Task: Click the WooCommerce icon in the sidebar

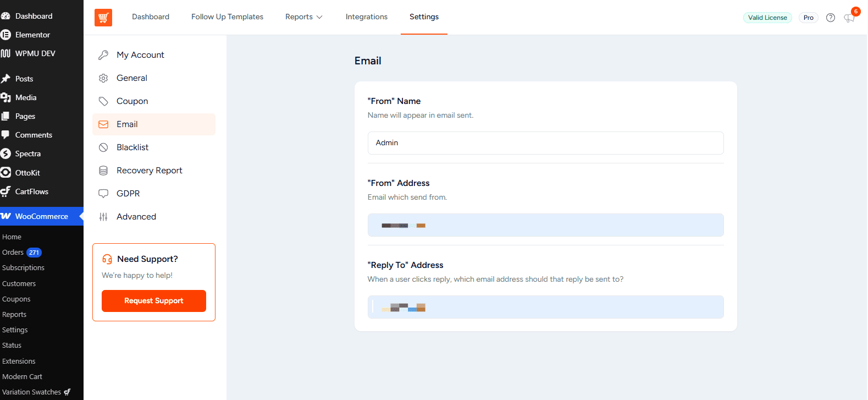Action: [x=6, y=216]
